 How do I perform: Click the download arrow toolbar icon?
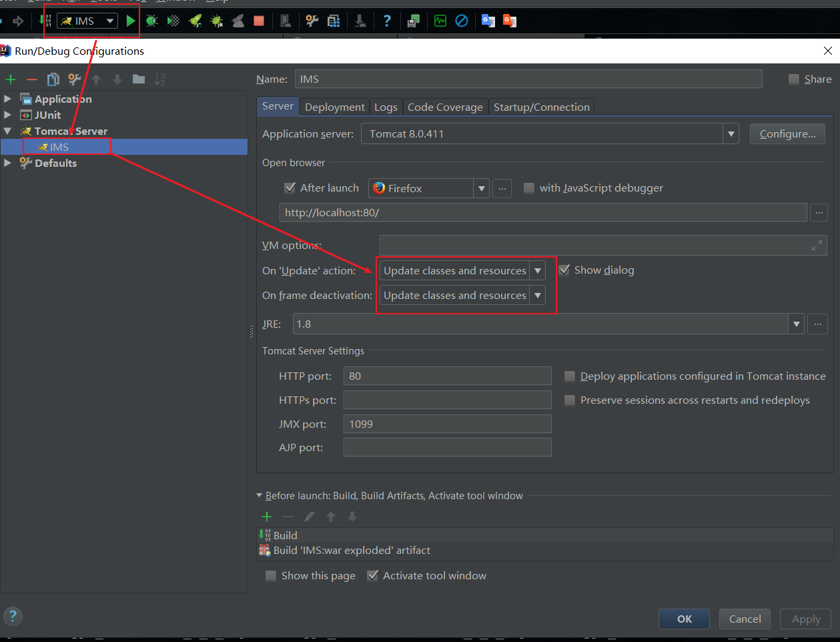(x=360, y=21)
